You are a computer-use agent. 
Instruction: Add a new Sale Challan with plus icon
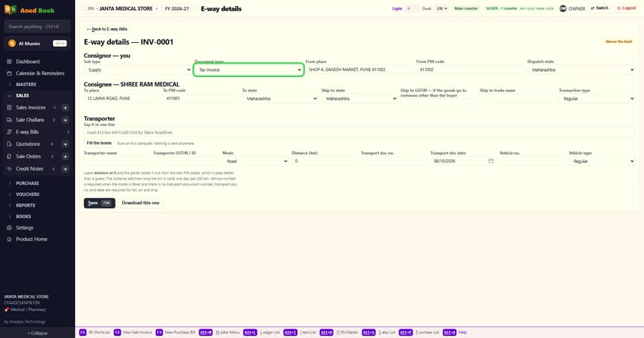click(65, 120)
